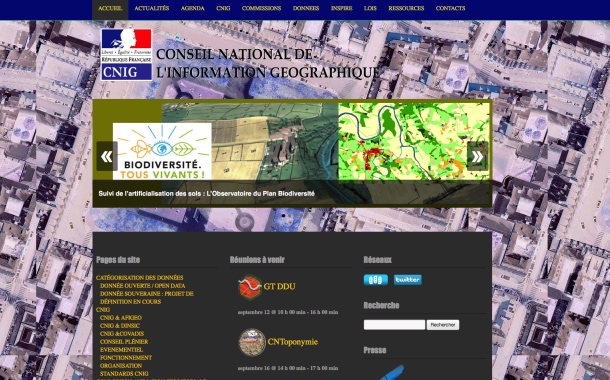Click the 'septembre 16' meeting time text
This screenshot has height=380, width=610.
click(288, 368)
